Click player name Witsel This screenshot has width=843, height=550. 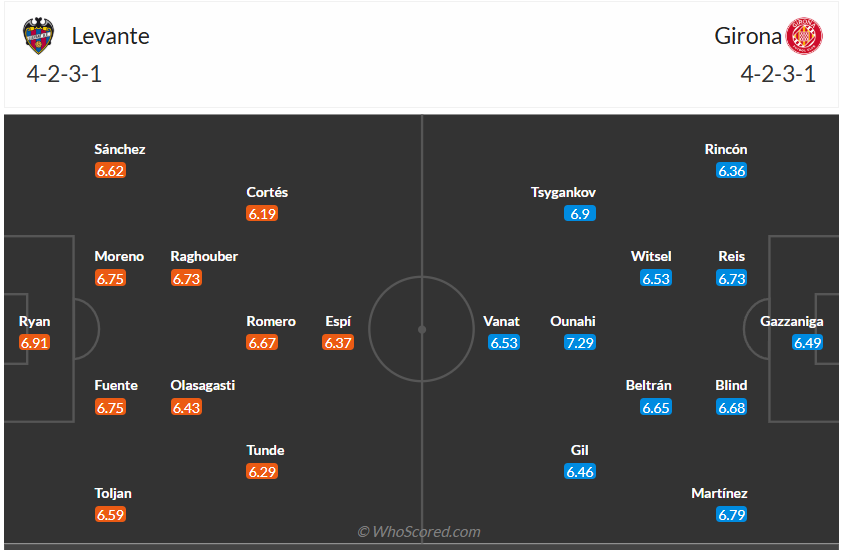(x=651, y=256)
